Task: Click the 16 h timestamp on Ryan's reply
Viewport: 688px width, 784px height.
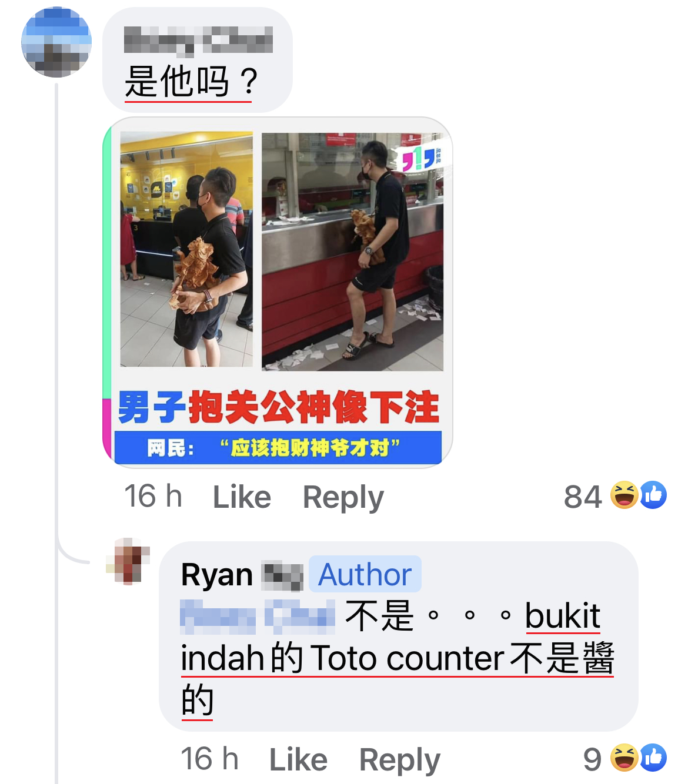Action: [209, 759]
